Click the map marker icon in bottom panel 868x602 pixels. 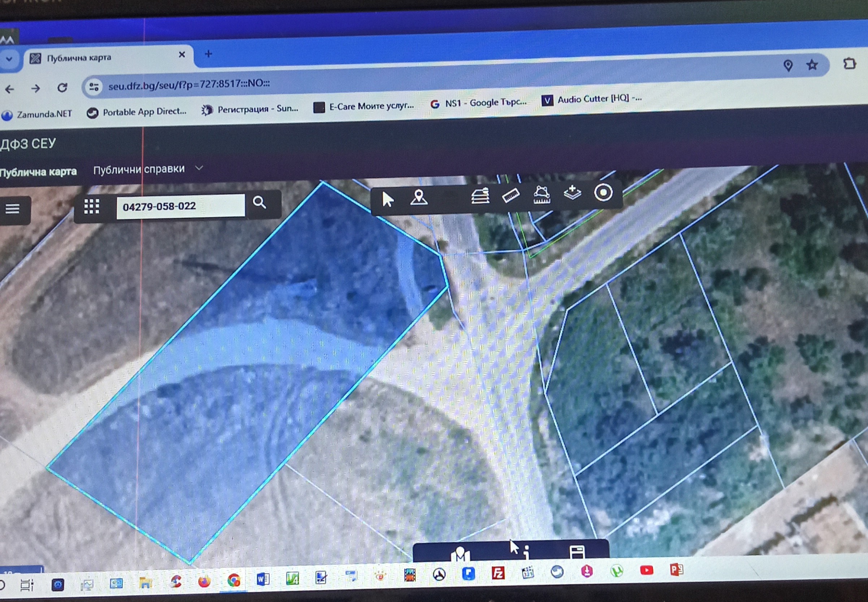tap(460, 554)
